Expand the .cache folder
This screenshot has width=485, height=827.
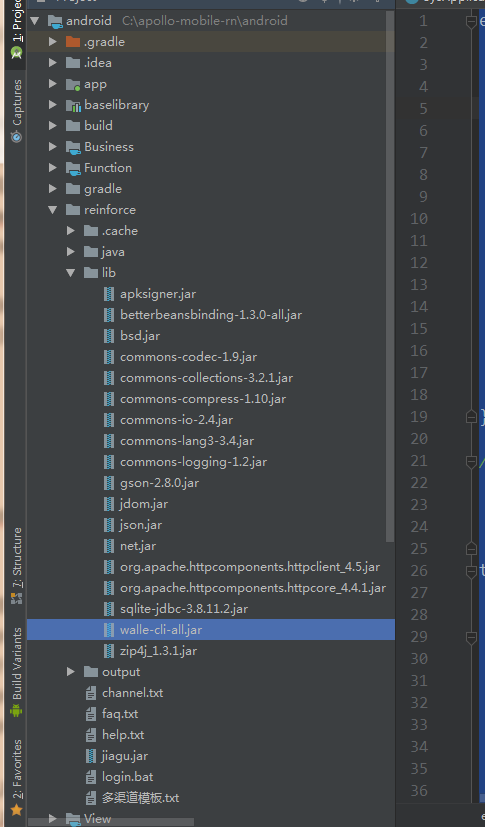click(71, 230)
